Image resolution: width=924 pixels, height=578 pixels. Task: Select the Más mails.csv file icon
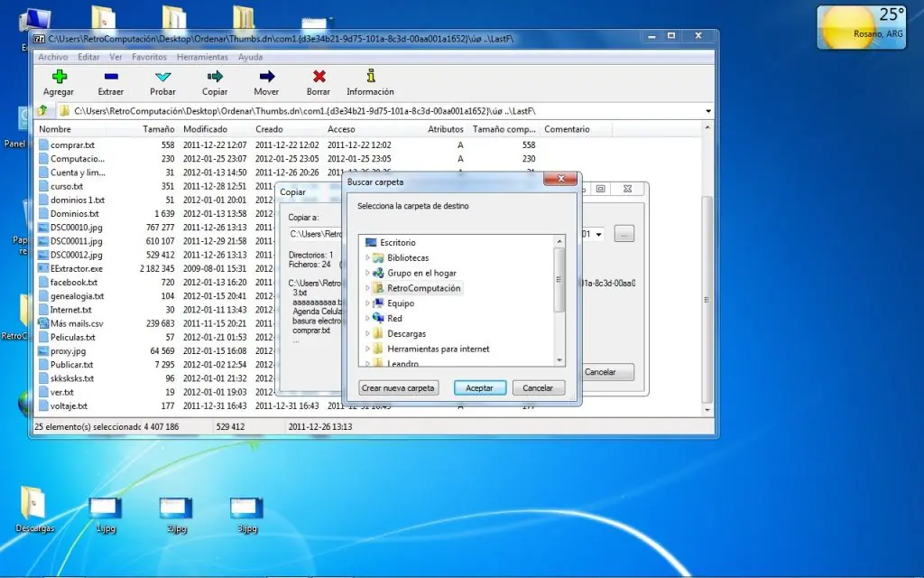43,323
